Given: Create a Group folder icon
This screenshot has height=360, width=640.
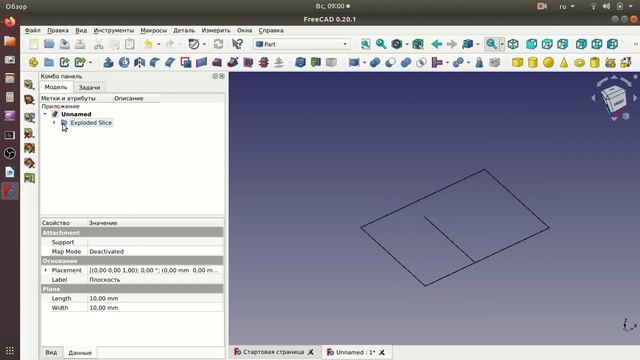Looking at the screenshot, I should (x=49, y=62).
